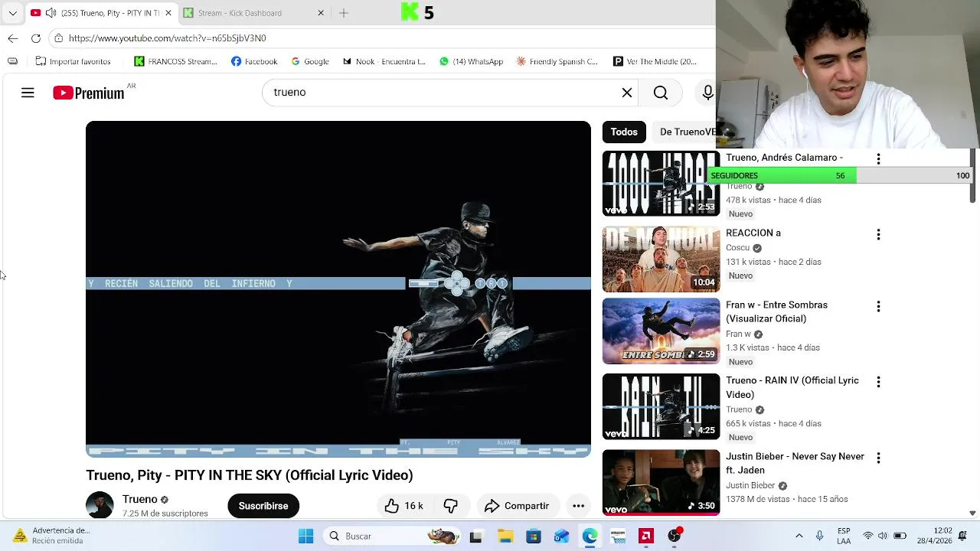This screenshot has width=980, height=551.
Task: Open Task View on the taskbar
Action: click(476, 536)
